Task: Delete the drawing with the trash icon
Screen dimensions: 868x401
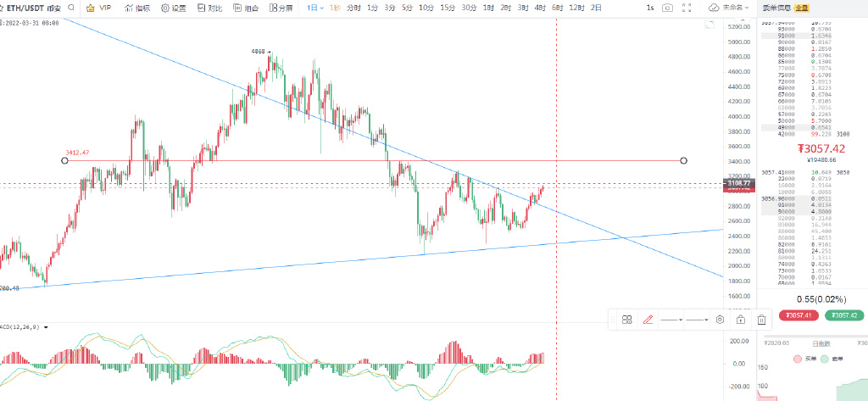Action: point(761,320)
